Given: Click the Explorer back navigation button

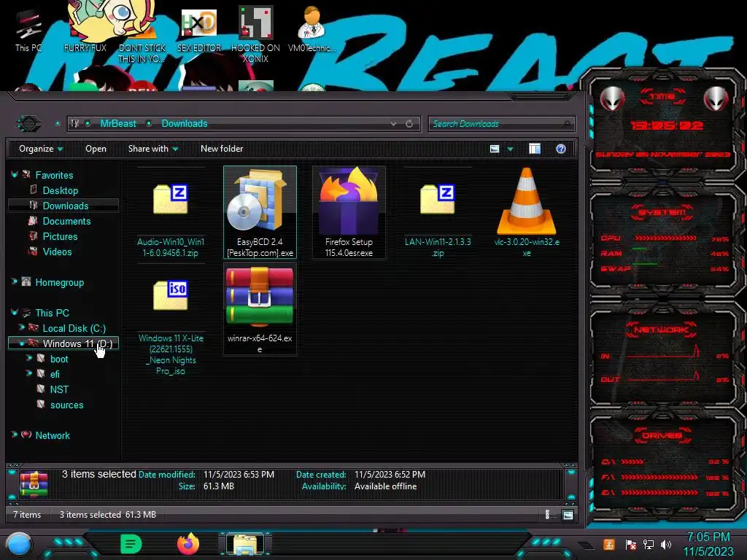Looking at the screenshot, I should [x=29, y=124].
